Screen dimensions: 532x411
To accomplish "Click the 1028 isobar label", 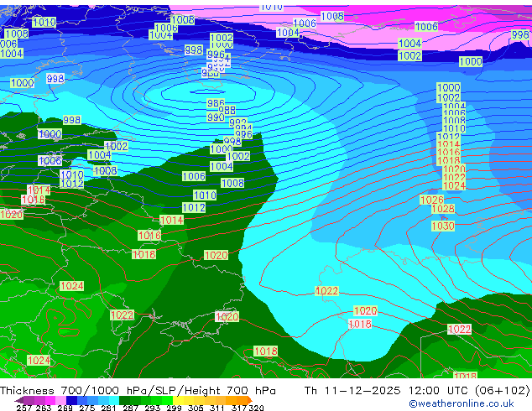I will point(443,209).
